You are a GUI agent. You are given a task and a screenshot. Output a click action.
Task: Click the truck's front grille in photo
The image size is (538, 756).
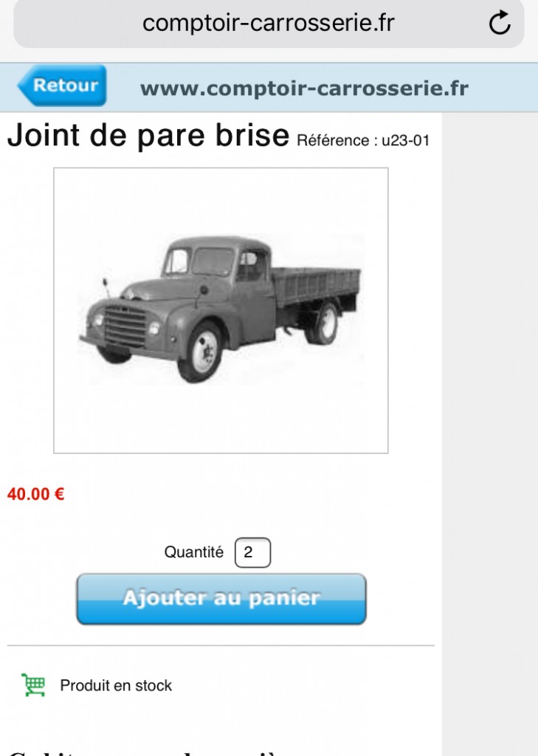click(x=125, y=326)
